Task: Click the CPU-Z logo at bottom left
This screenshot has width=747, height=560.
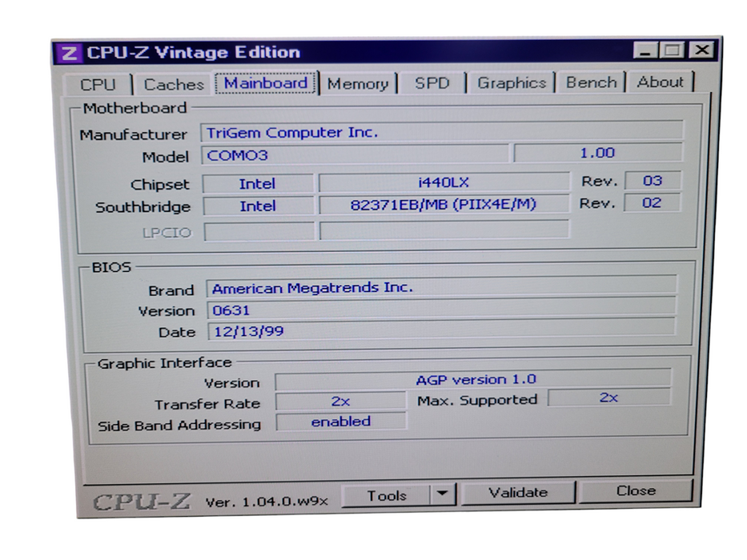Action: (x=142, y=502)
